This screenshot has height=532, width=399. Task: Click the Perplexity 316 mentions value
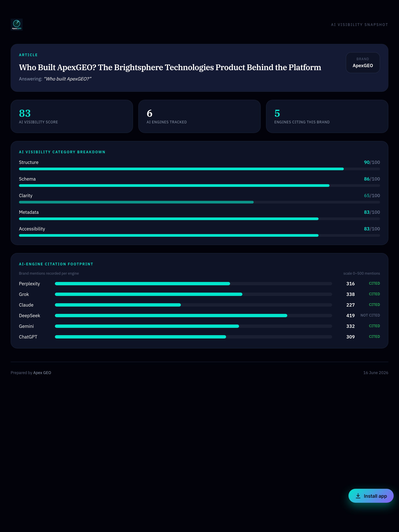pos(350,284)
